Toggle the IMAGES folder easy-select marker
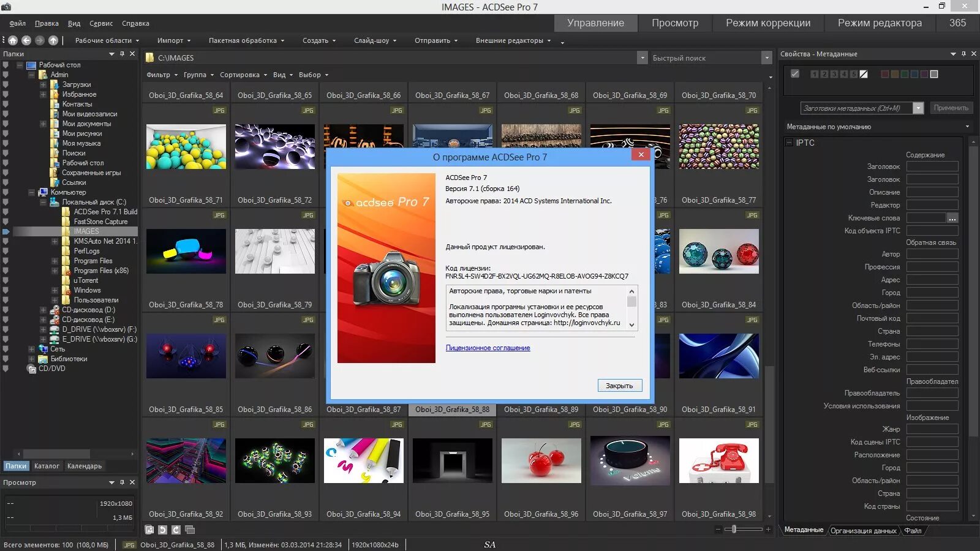Image resolution: width=980 pixels, height=551 pixels. (x=6, y=231)
